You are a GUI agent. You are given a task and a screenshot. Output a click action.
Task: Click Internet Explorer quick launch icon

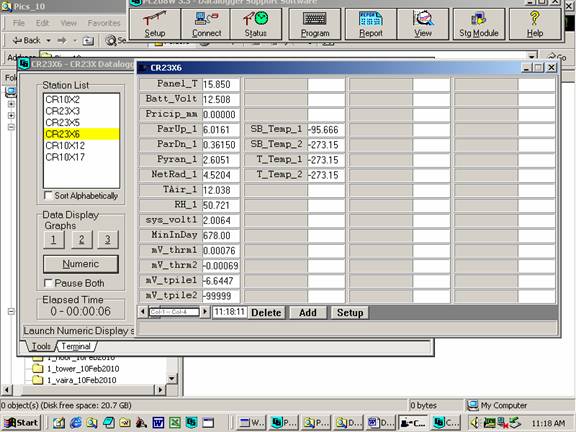[75, 423]
